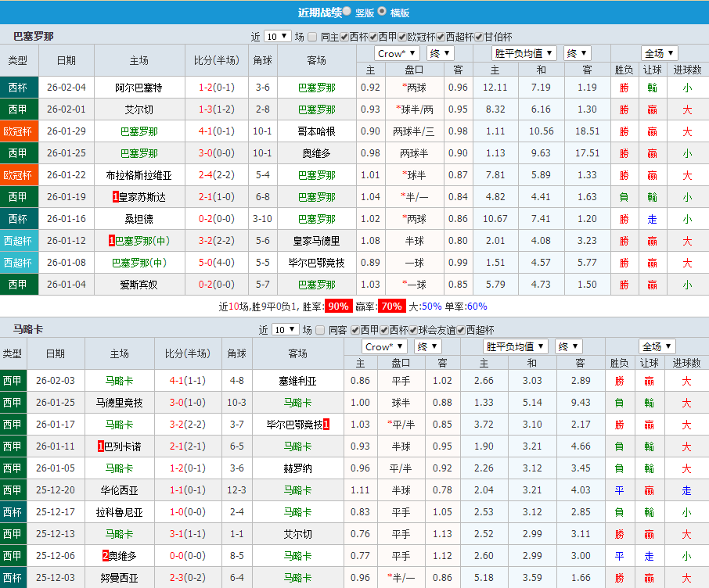The height and width of the screenshot is (588, 709).
Task: Click the cyan 西超杯 league badge
Action: point(19,241)
